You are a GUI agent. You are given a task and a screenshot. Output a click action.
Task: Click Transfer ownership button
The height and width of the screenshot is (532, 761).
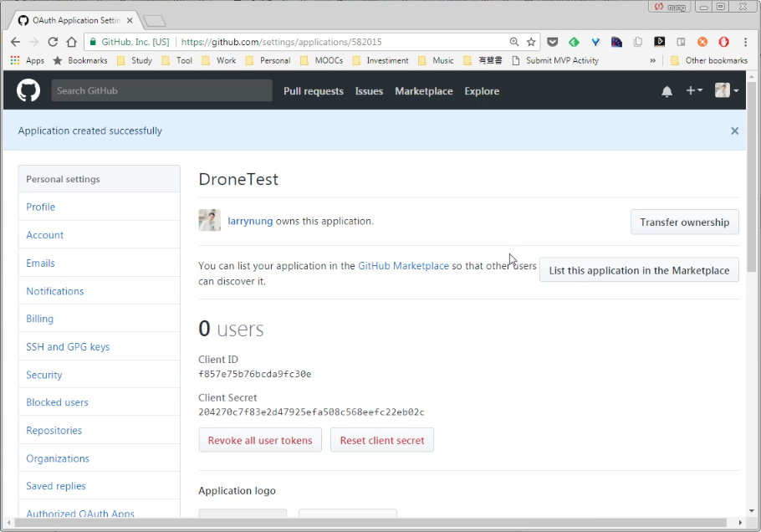[685, 222]
